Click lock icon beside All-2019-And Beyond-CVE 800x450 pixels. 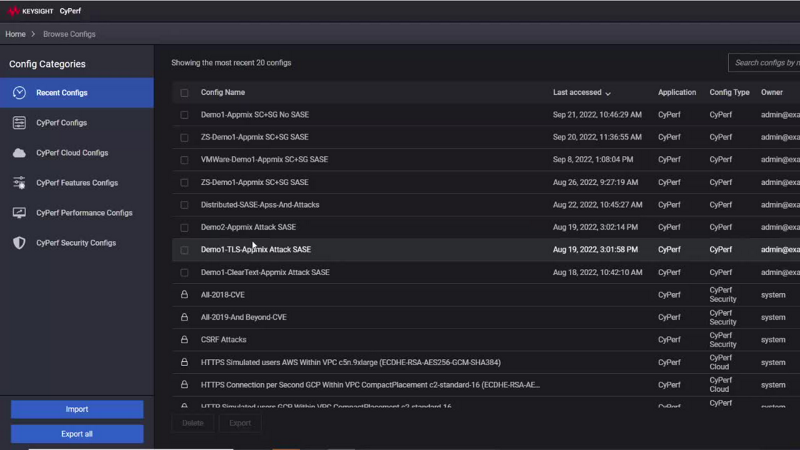[x=184, y=317]
